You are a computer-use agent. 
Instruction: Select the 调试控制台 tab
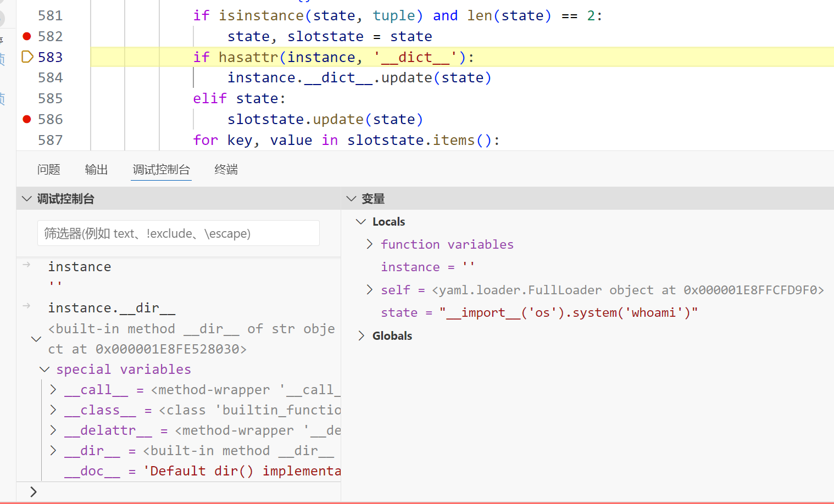[161, 170]
